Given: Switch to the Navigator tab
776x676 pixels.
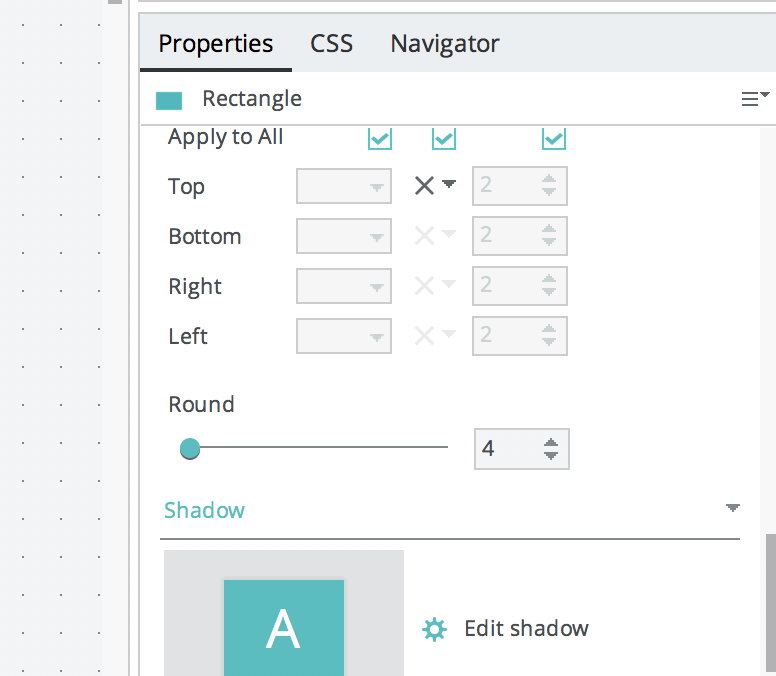Looking at the screenshot, I should point(445,44).
